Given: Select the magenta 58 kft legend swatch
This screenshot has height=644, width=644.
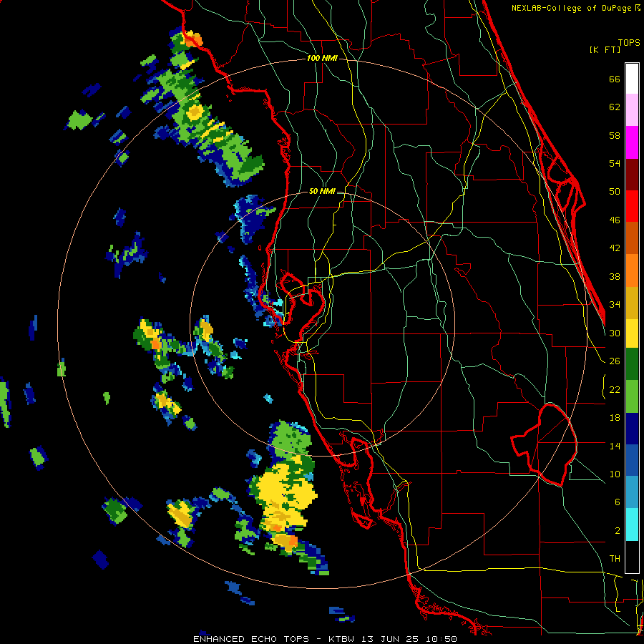Looking at the screenshot, I should coord(632,142).
